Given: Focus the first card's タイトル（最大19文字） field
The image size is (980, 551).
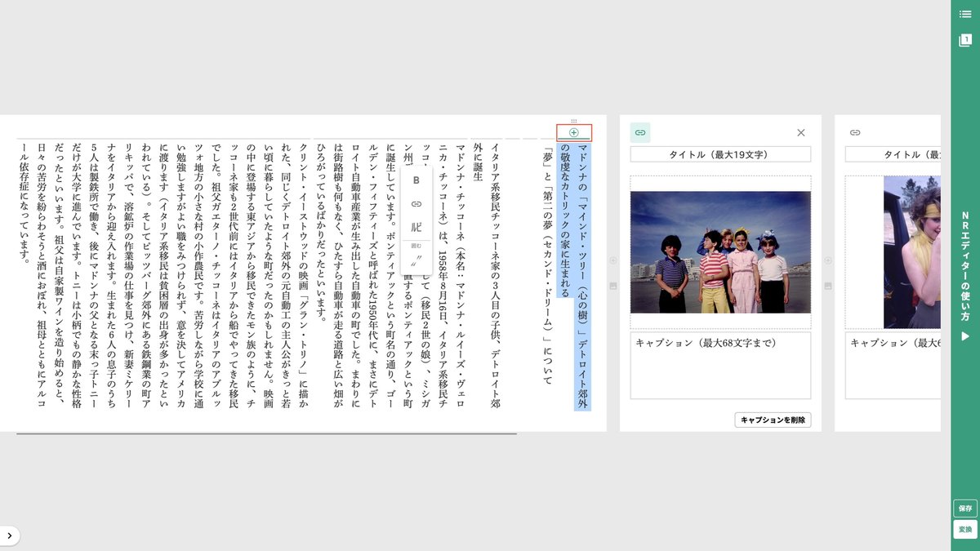Looking at the screenshot, I should coord(720,154).
